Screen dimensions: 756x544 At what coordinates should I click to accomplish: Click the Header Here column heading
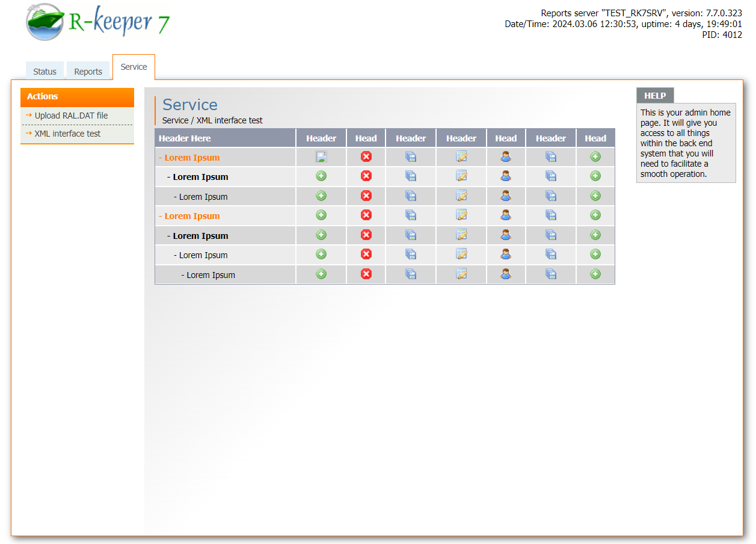(185, 138)
